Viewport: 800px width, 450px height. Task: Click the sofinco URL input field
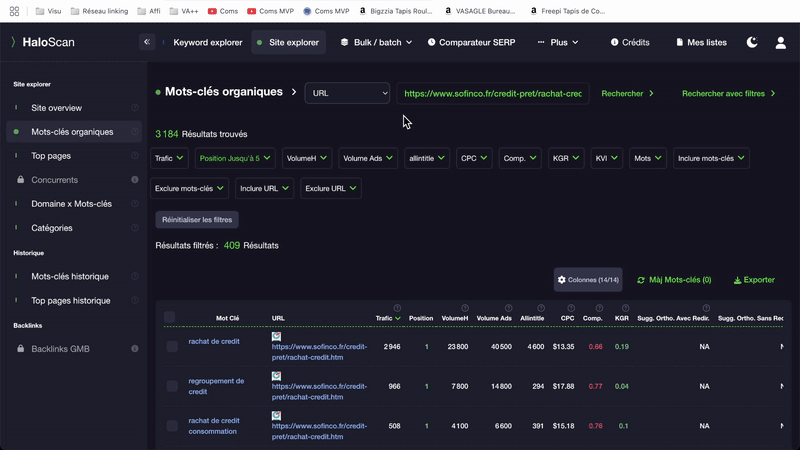[x=493, y=93]
